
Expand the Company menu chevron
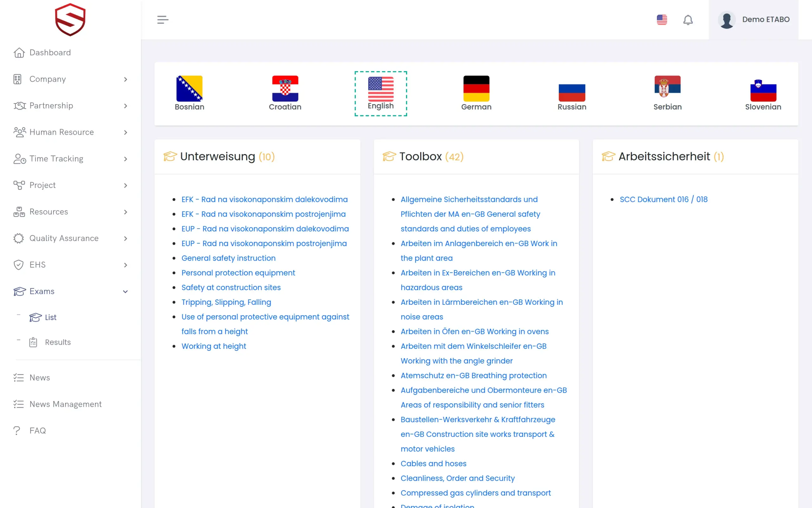(x=126, y=79)
